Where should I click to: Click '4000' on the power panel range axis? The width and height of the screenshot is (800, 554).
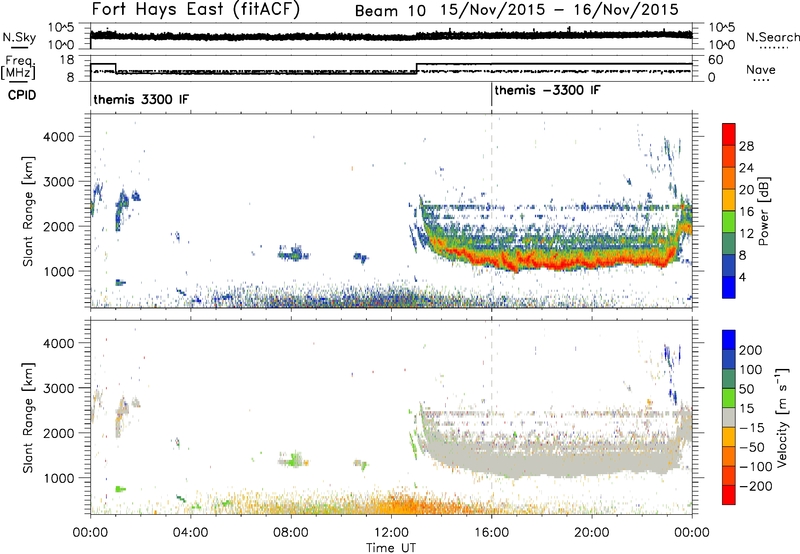pos(58,137)
